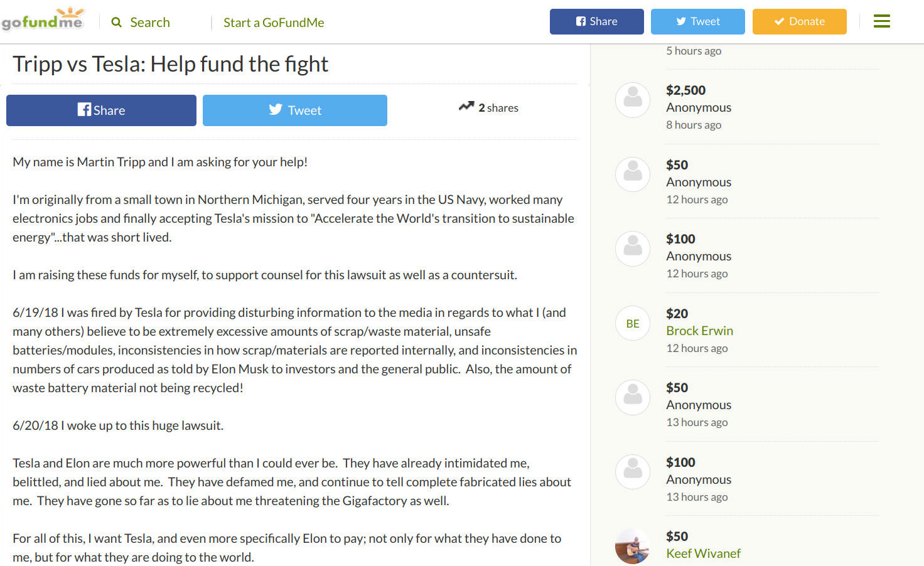Click the header Tweet button

[x=698, y=21]
